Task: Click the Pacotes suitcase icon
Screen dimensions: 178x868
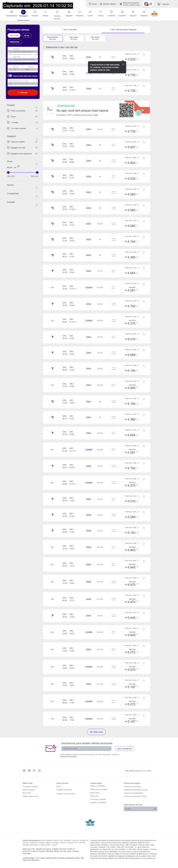Action: click(x=35, y=12)
